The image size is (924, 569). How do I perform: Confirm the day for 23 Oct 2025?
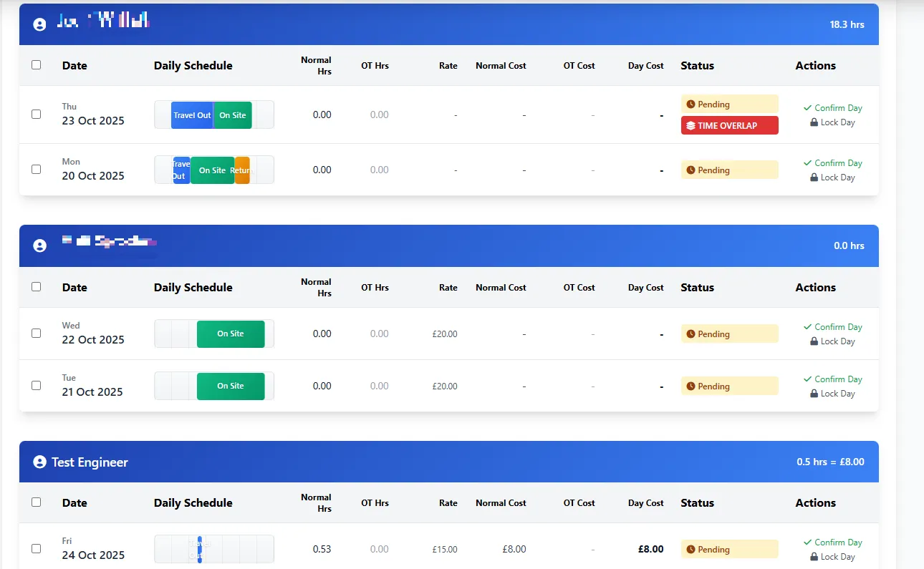(x=832, y=108)
